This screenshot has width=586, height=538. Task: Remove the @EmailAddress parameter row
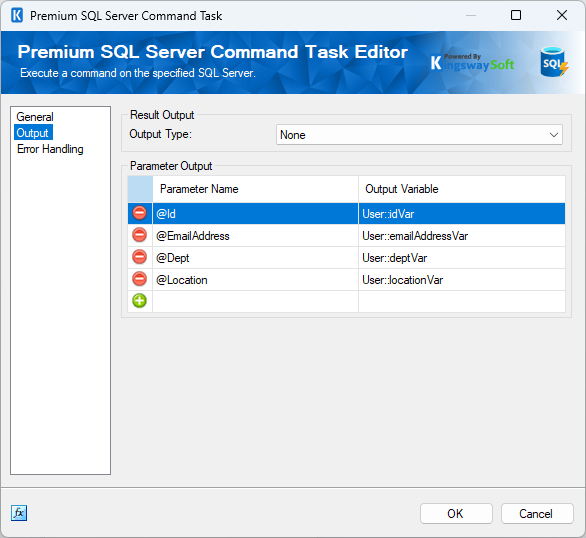(x=139, y=235)
